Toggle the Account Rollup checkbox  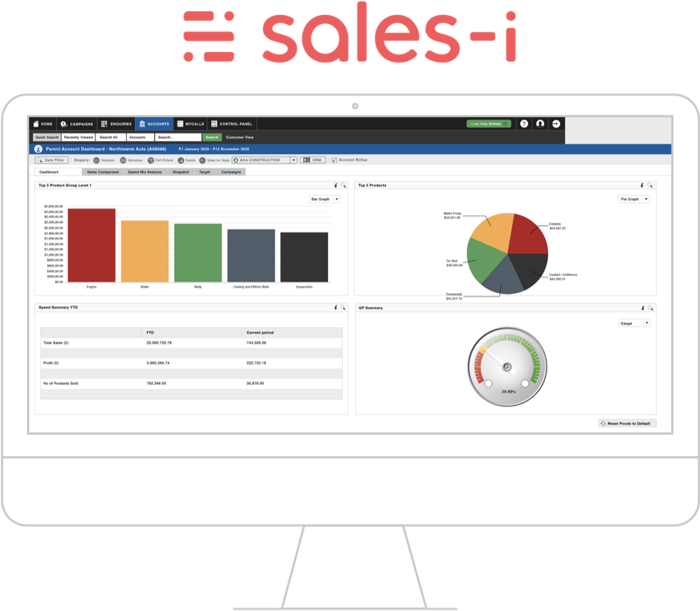pos(334,160)
